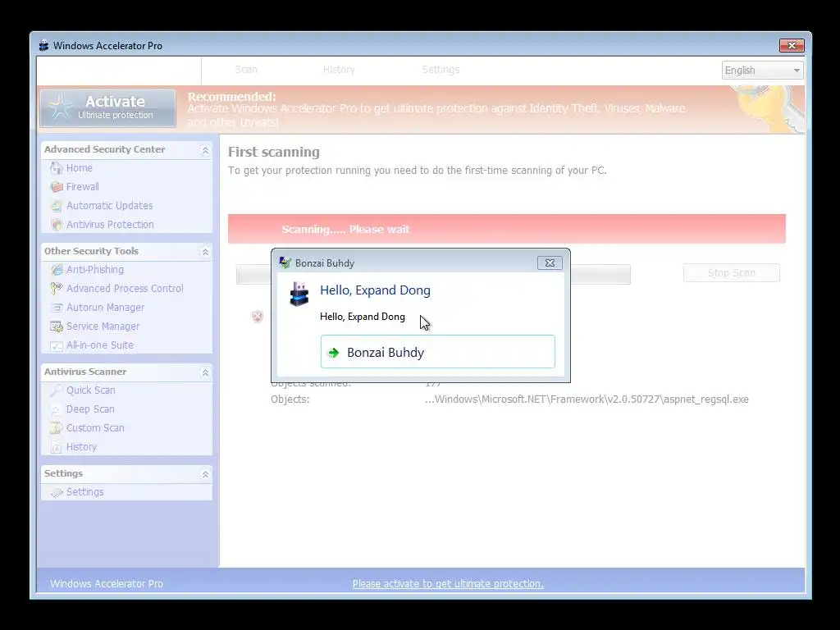Click the Bonzai Buhdy dialog title icon
Viewport: 840px width, 630px height.
pos(285,262)
